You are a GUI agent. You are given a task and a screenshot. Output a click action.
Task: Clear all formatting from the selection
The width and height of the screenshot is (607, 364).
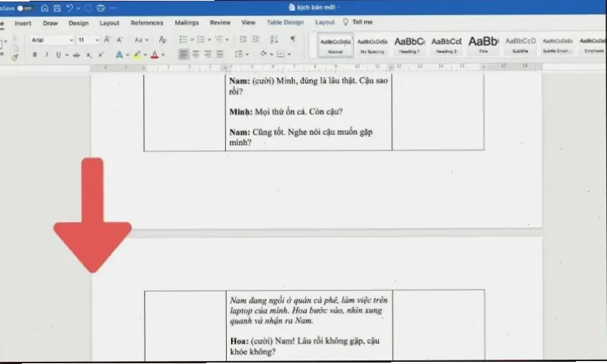click(x=162, y=40)
